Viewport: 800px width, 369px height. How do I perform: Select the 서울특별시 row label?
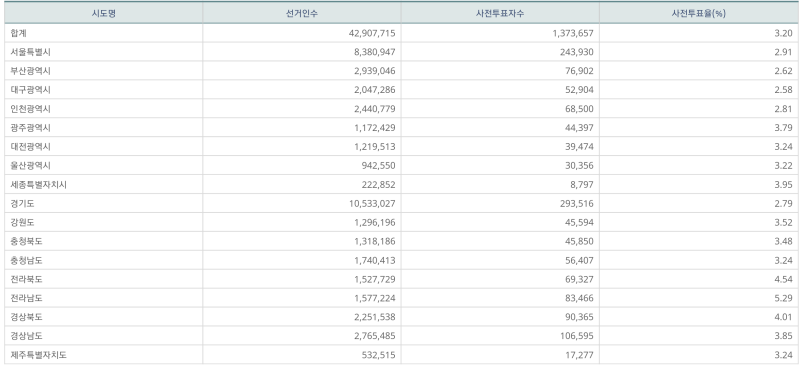tap(31, 52)
